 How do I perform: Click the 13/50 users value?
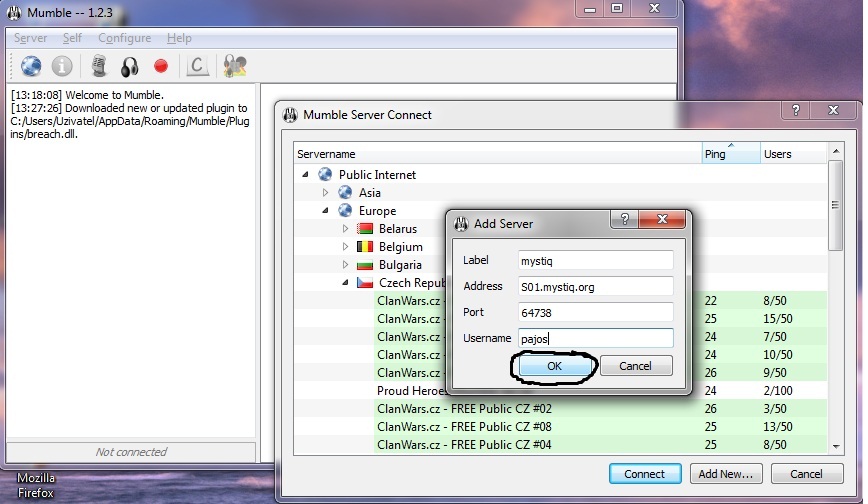tap(778, 427)
